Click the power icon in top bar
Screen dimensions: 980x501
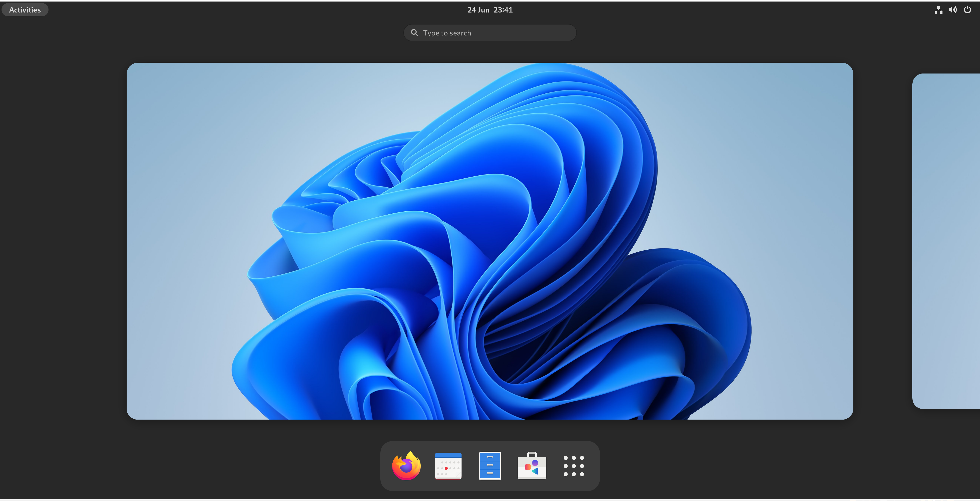click(x=967, y=10)
